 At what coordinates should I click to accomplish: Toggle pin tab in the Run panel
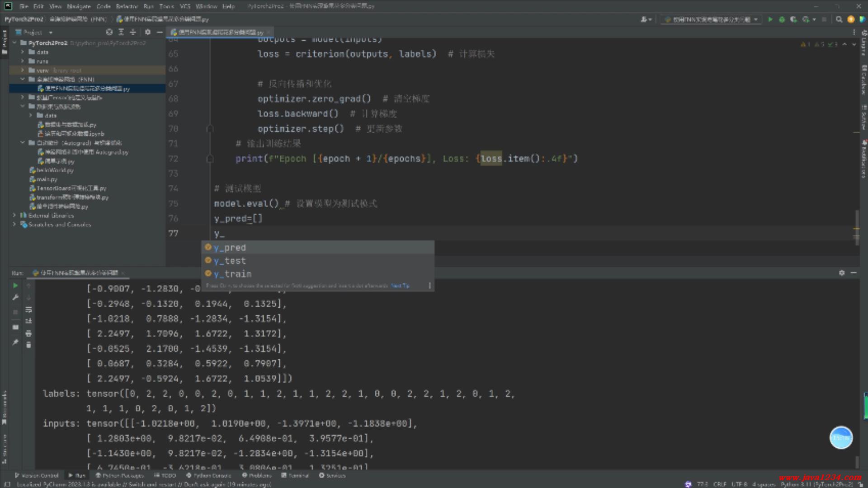15,342
